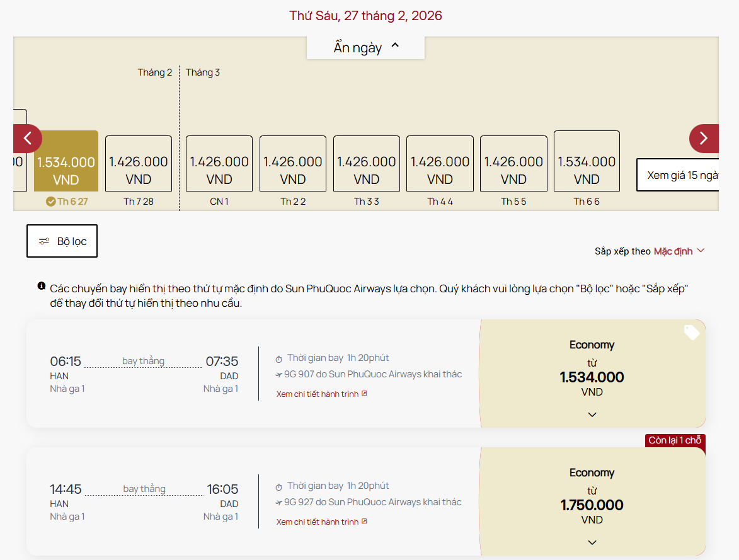Expand Economy fare for the 14:45 flight
This screenshot has width=739, height=560.
pos(592,542)
